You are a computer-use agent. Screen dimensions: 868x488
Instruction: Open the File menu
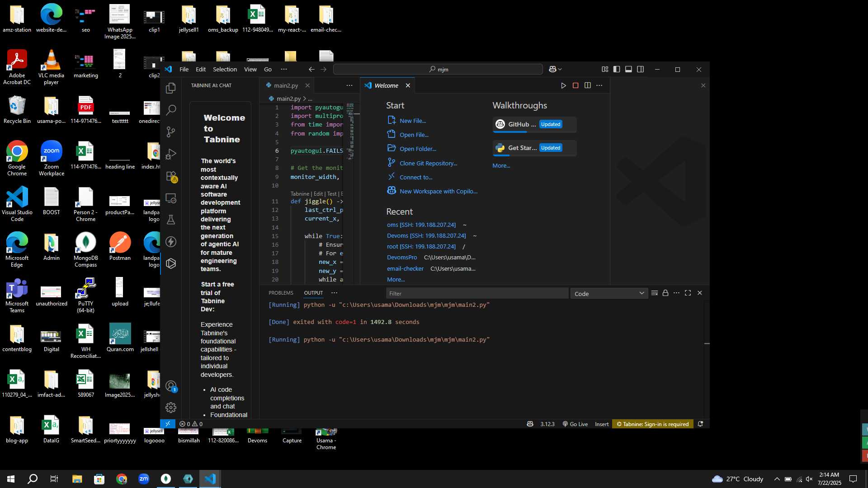click(x=184, y=69)
